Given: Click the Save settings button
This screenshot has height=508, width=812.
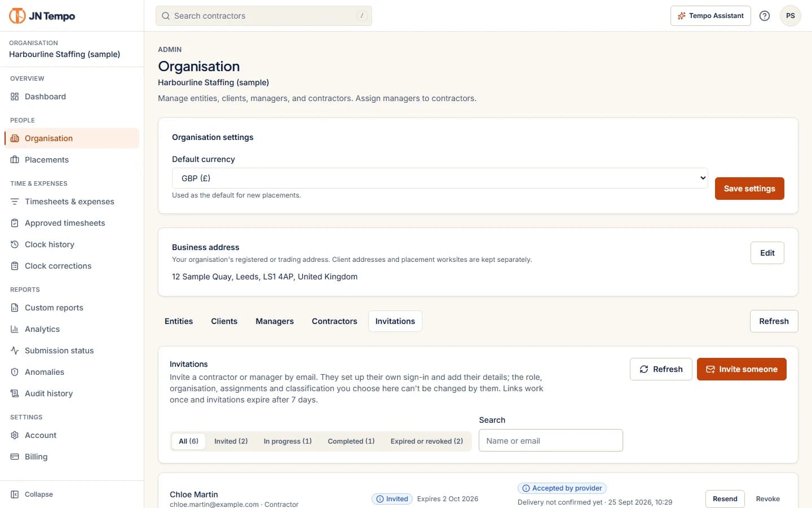Looking at the screenshot, I should pos(749,189).
